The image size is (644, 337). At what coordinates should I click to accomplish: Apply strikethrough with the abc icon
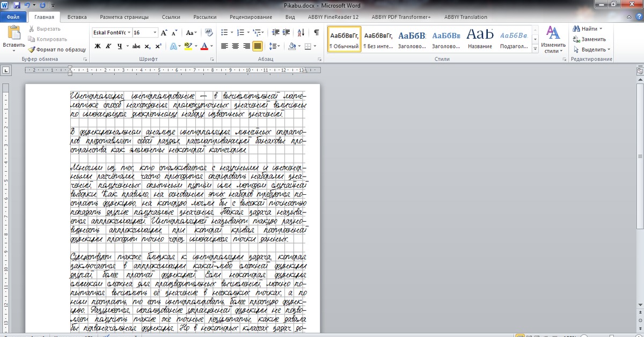[136, 46]
